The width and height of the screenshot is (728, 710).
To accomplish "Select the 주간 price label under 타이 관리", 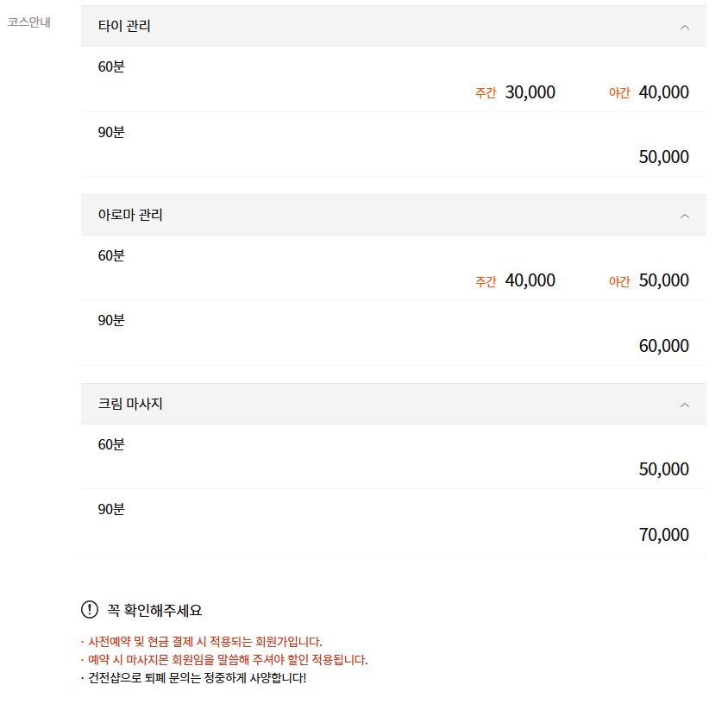I will click(486, 93).
